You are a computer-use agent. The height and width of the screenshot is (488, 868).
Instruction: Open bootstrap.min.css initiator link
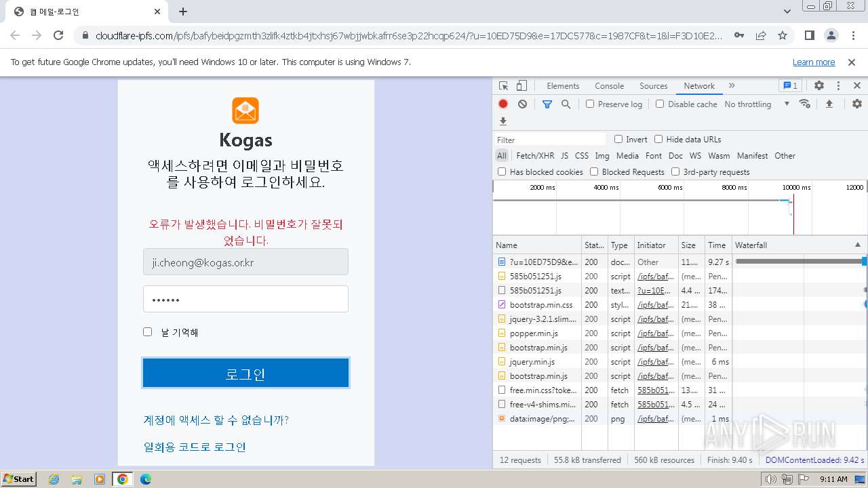656,305
